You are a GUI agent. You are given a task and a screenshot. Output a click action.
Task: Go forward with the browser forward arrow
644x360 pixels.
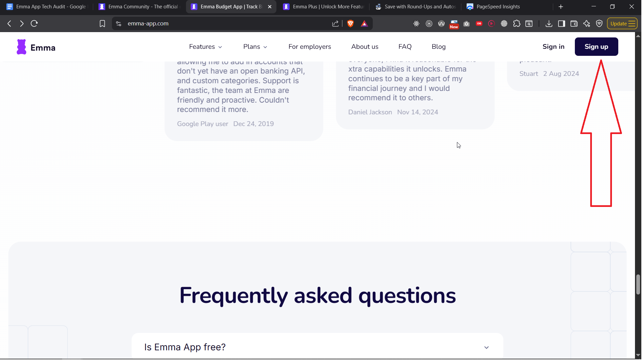point(22,23)
